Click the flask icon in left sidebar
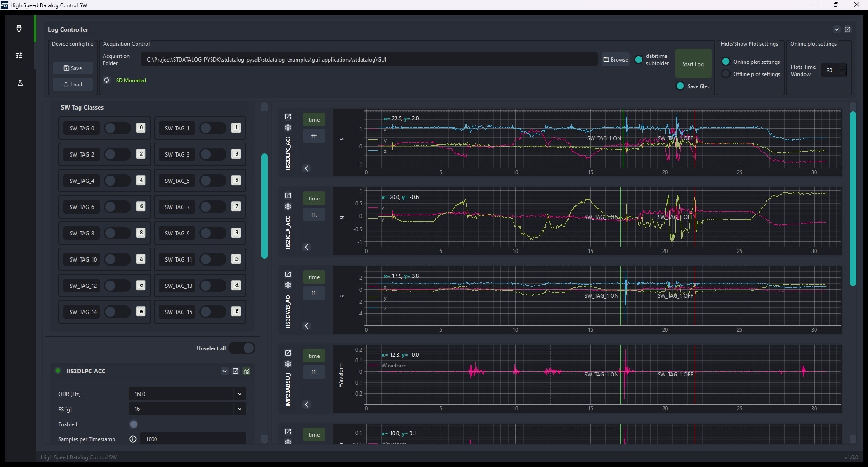This screenshot has height=467, width=868. tap(20, 83)
